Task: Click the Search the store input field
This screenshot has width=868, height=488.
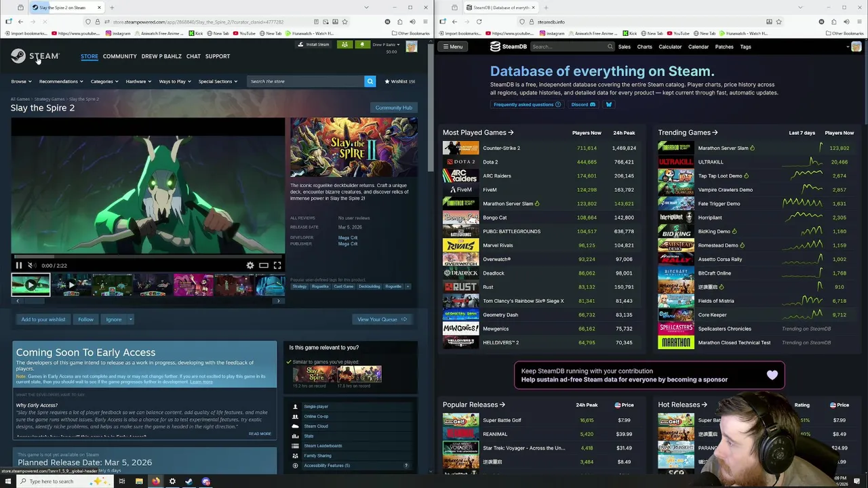Action: [306, 81]
